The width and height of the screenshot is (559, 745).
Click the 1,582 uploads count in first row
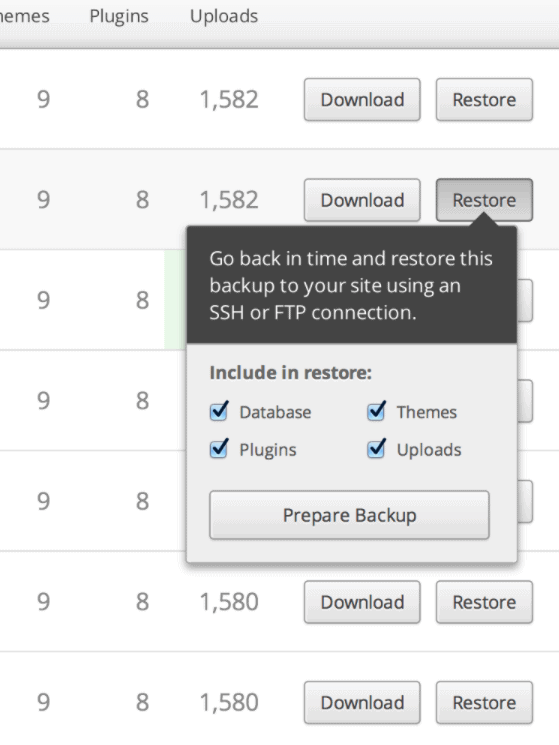pyautogui.click(x=229, y=100)
